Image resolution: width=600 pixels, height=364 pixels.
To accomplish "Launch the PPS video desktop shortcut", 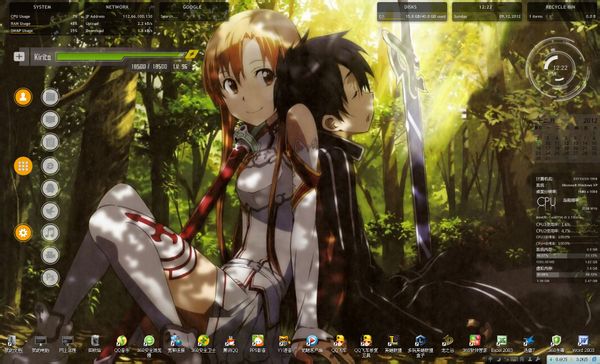I will [x=258, y=344].
